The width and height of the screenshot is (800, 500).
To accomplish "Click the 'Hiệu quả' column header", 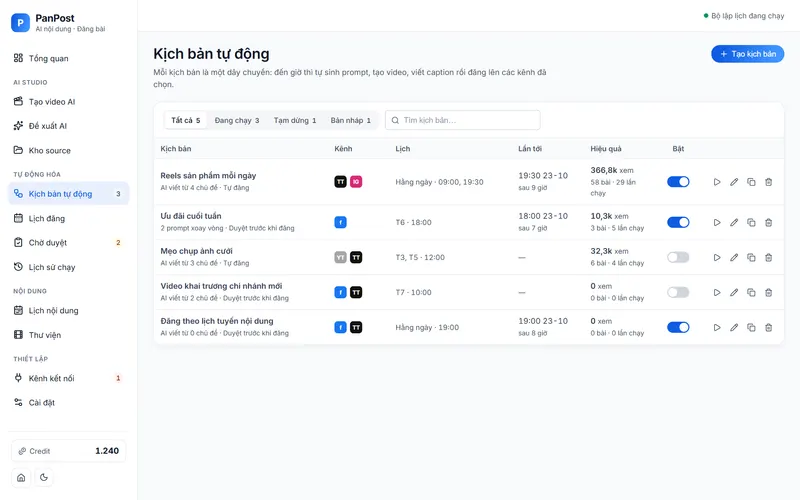I will pos(606,149).
